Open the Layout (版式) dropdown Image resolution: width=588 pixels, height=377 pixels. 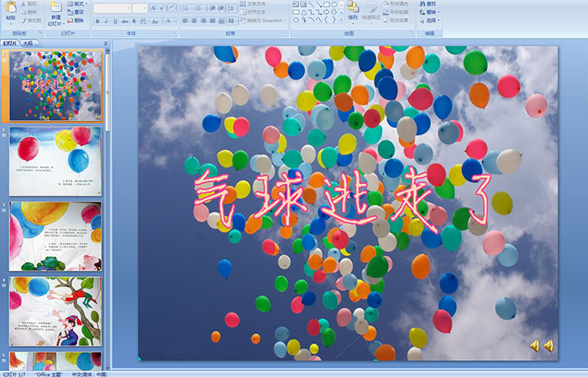[77, 3]
